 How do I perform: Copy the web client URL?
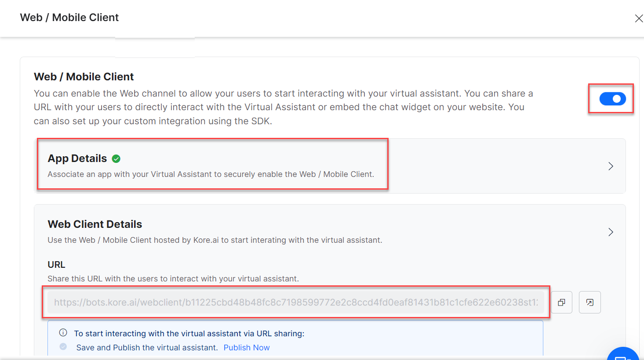[561, 302]
